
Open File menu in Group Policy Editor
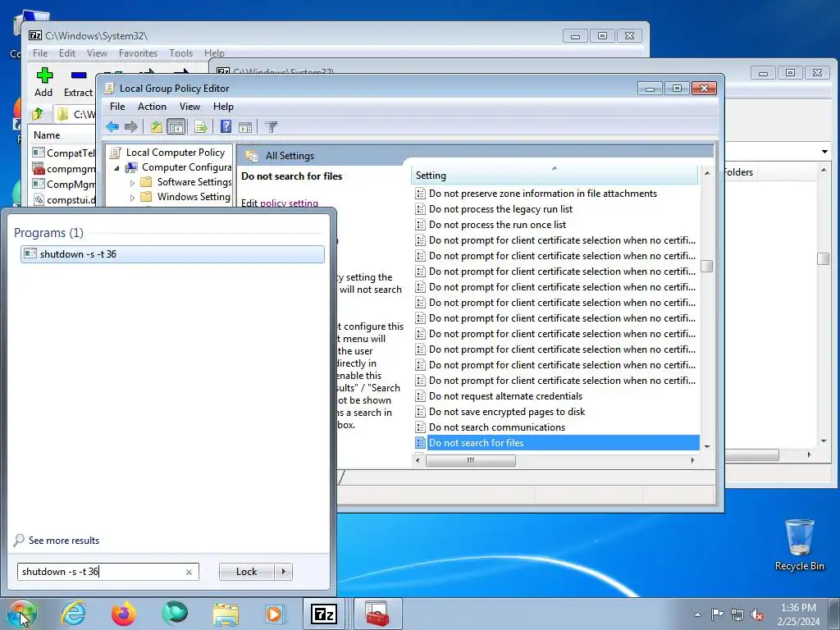[117, 107]
